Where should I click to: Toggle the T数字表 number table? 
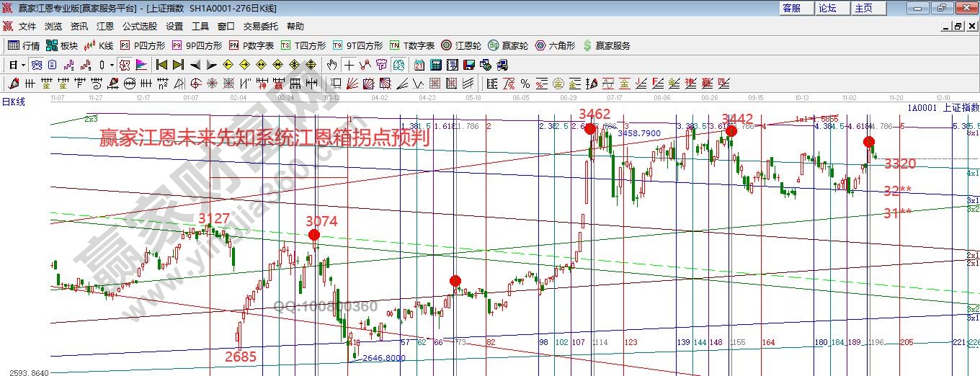[411, 45]
